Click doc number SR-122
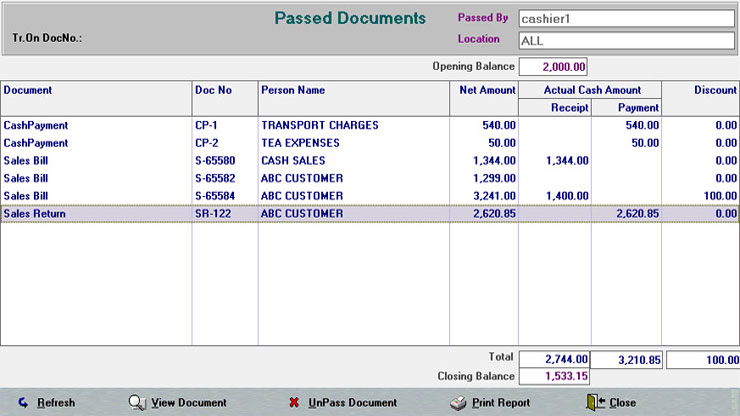This screenshot has height=416, width=740. (x=213, y=214)
